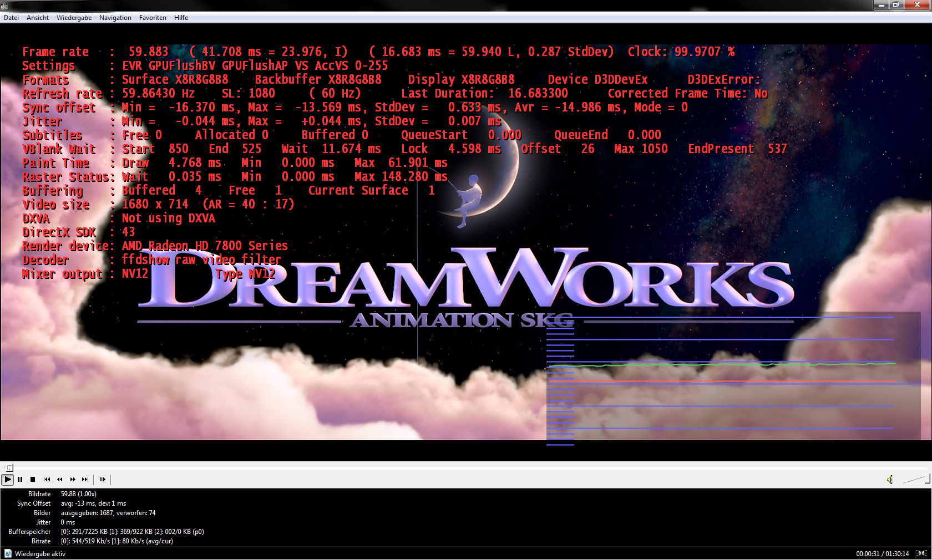Click the audio channel icon in status bar
The width and height of the screenshot is (932, 560).
click(921, 553)
